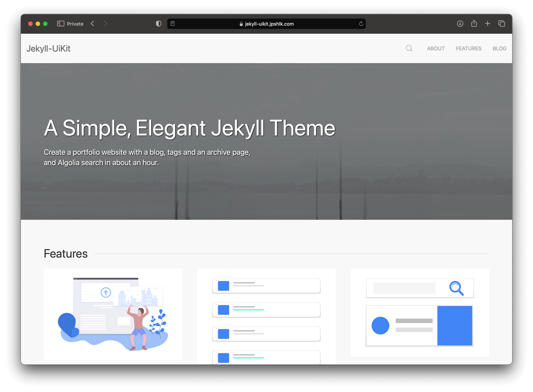Toggle the Safari sidebar icon

(x=61, y=24)
